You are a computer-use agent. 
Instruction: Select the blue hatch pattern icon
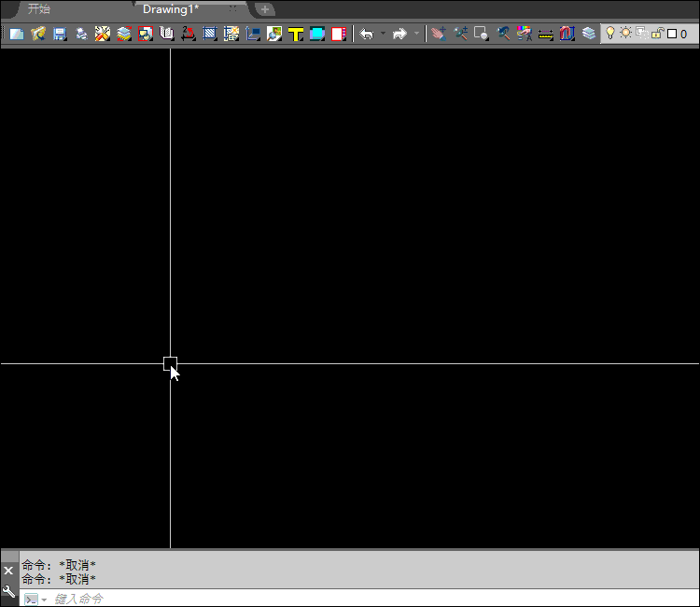point(209,34)
